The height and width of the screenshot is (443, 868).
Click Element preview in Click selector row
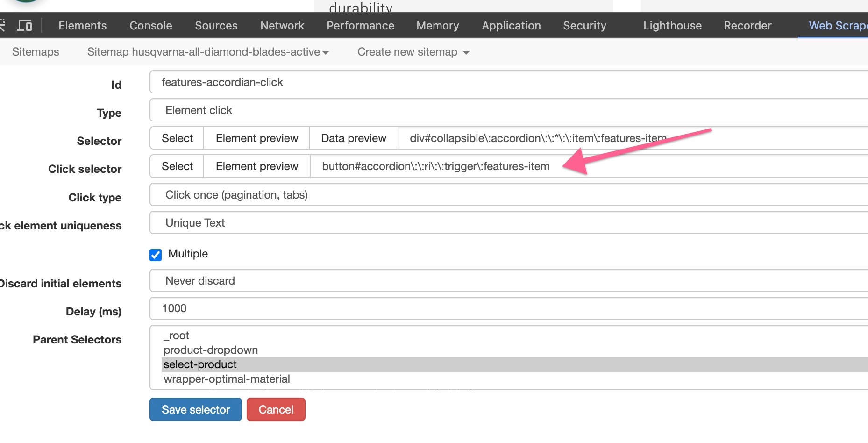[x=256, y=166]
